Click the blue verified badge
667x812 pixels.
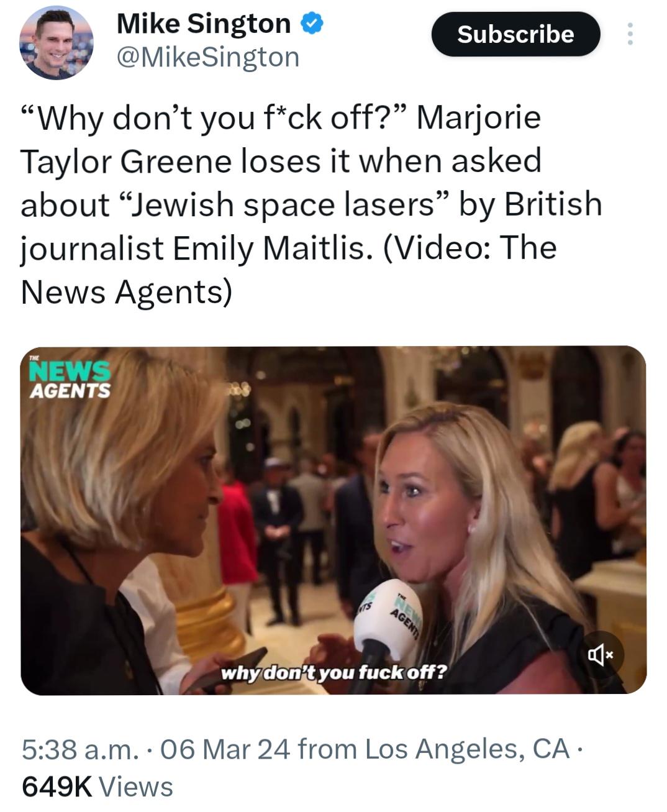pyautogui.click(x=312, y=24)
